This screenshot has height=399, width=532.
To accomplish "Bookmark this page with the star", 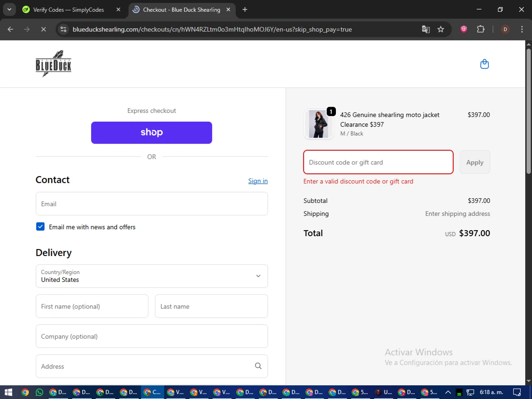I will [440, 29].
